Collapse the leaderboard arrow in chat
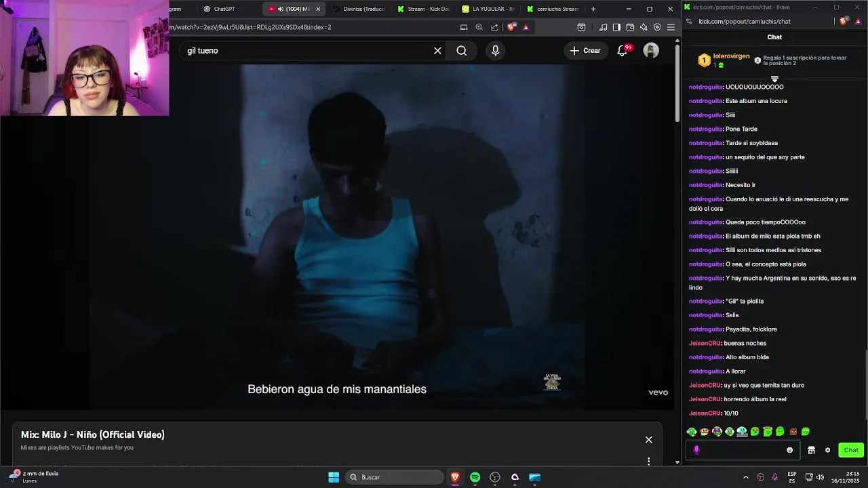 [774, 79]
